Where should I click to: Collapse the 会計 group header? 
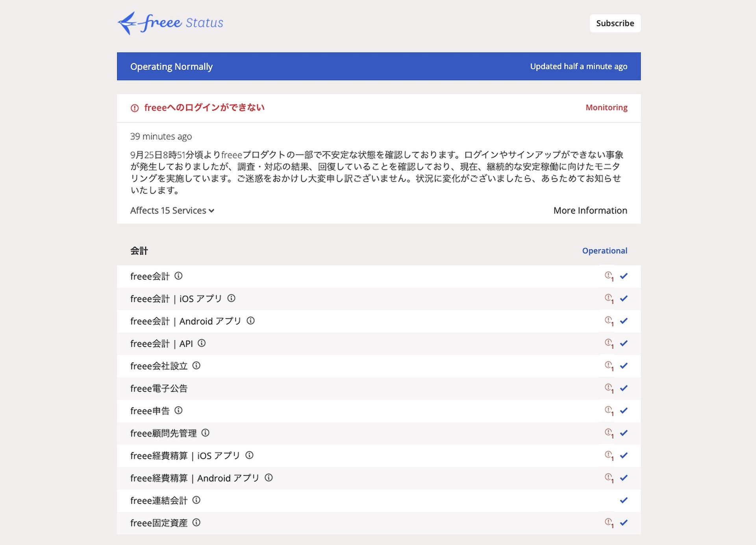coord(139,251)
